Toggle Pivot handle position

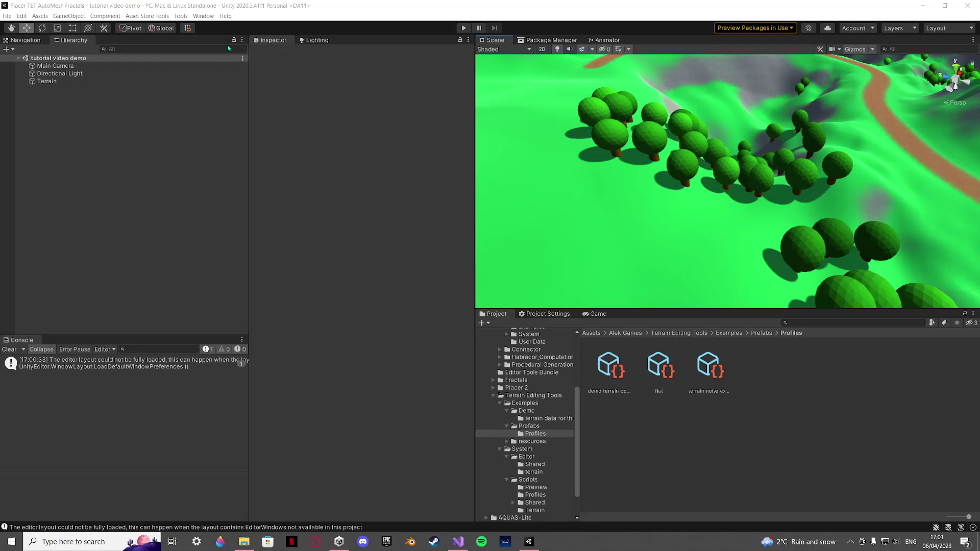131,28
